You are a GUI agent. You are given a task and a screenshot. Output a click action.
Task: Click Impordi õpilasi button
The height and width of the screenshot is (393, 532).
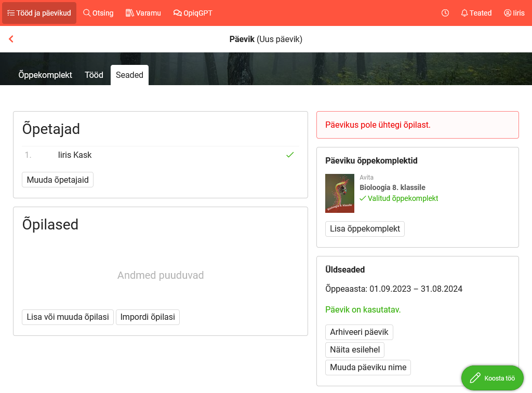[148, 317]
